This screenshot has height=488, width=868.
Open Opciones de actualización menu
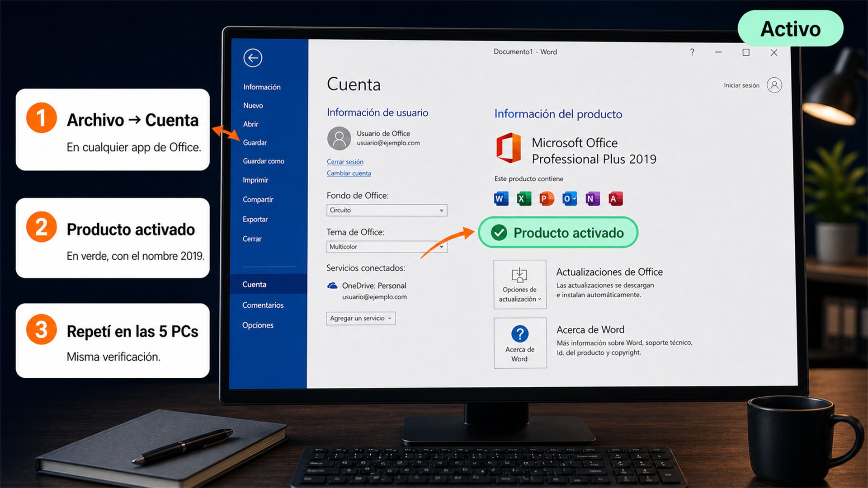point(520,284)
